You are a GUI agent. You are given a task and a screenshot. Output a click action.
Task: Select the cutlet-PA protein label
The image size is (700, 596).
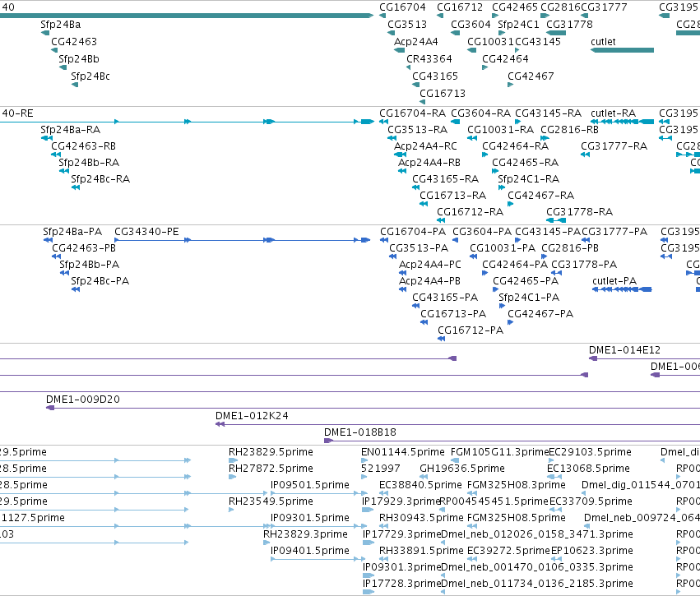tap(614, 281)
